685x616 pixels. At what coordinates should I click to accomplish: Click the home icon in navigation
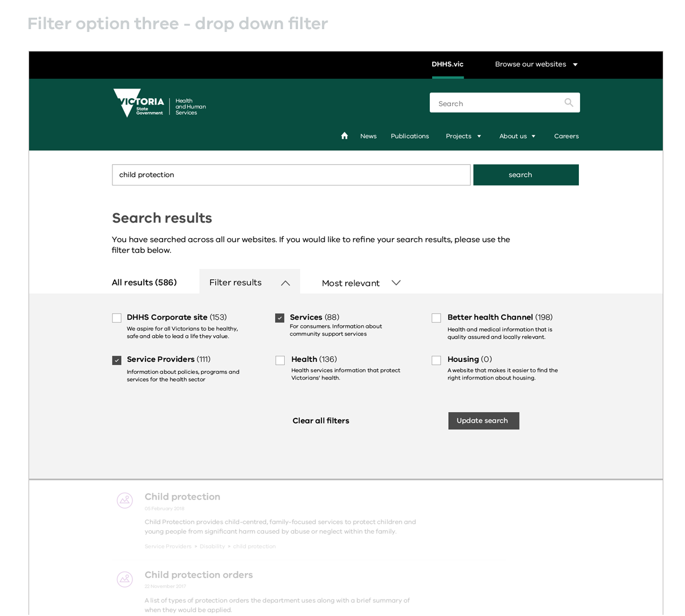(344, 136)
